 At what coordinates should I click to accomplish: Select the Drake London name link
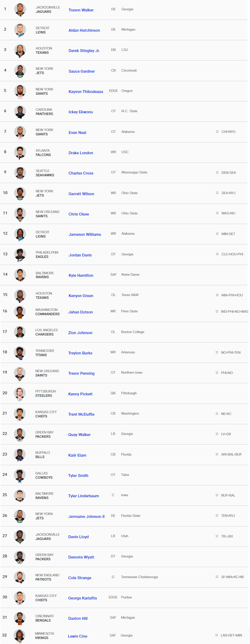81,153
